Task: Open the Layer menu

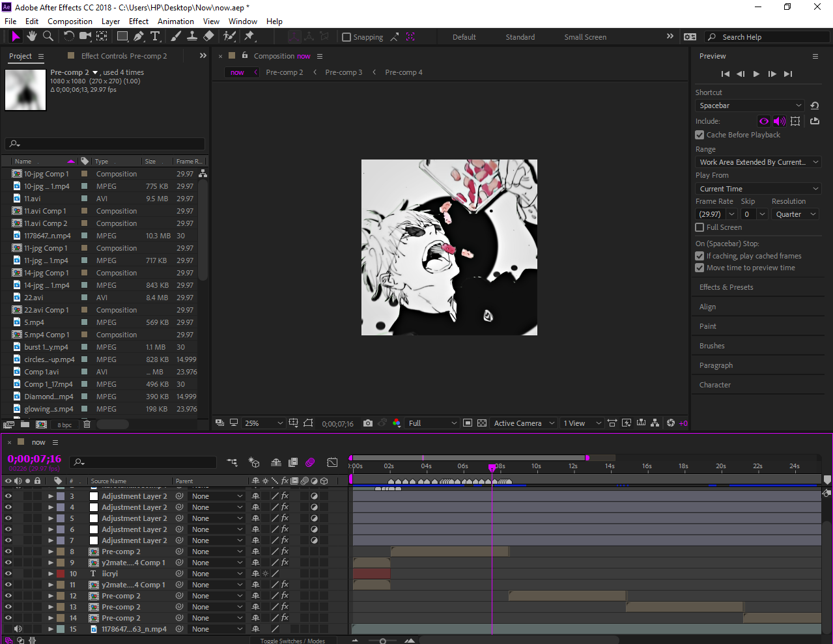Action: click(x=111, y=21)
